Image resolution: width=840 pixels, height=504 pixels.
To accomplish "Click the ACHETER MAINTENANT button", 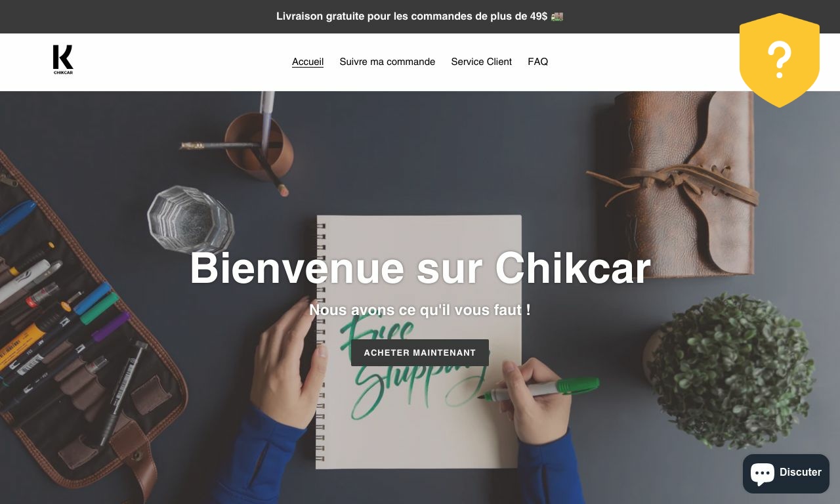I will point(420,352).
